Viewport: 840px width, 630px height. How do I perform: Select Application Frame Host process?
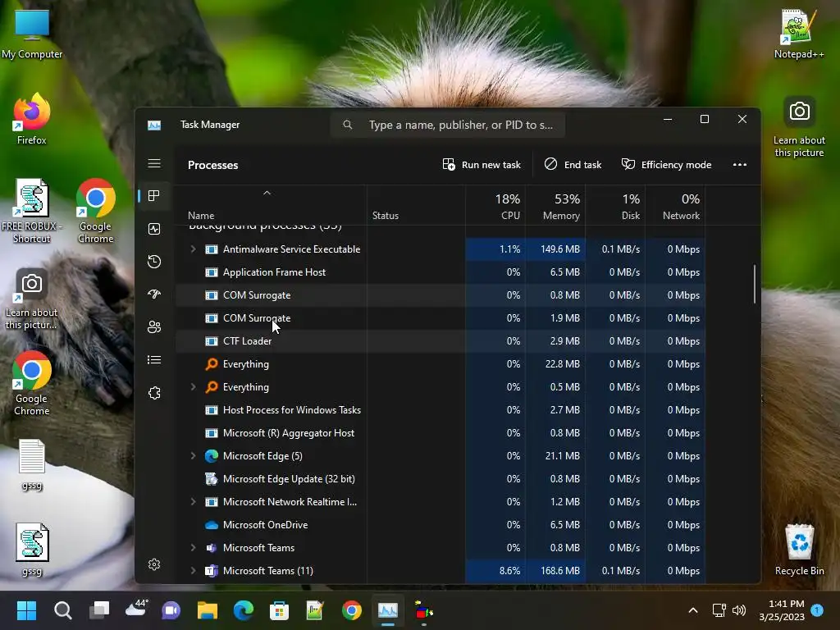pos(441,272)
